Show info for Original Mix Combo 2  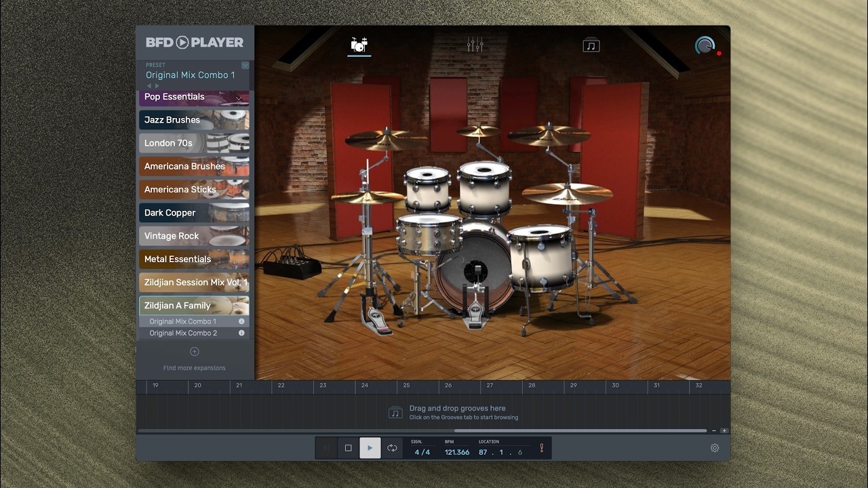click(241, 333)
